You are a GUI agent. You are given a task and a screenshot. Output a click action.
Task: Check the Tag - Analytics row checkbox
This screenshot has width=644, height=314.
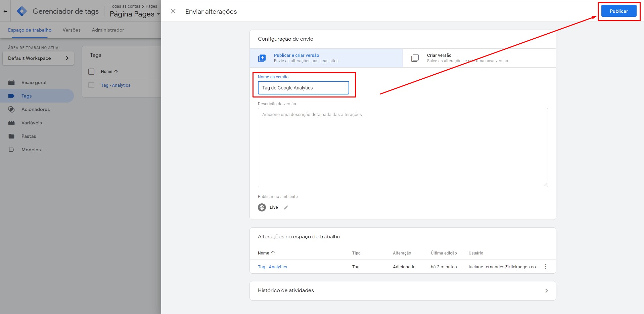pos(91,85)
